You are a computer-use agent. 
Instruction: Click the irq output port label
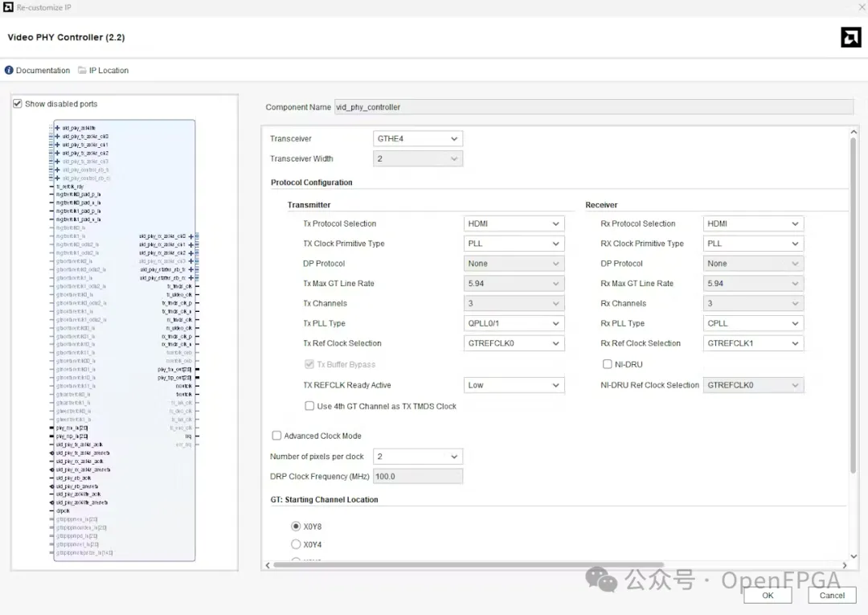[188, 437]
